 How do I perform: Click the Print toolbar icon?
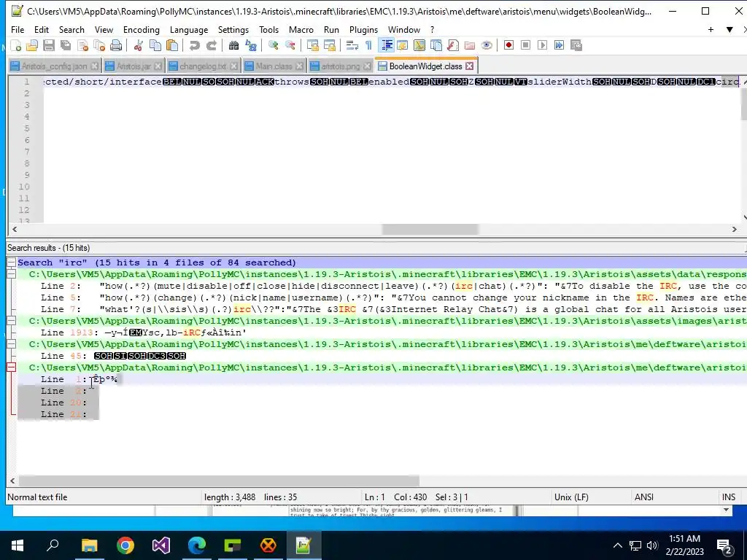coord(116,46)
